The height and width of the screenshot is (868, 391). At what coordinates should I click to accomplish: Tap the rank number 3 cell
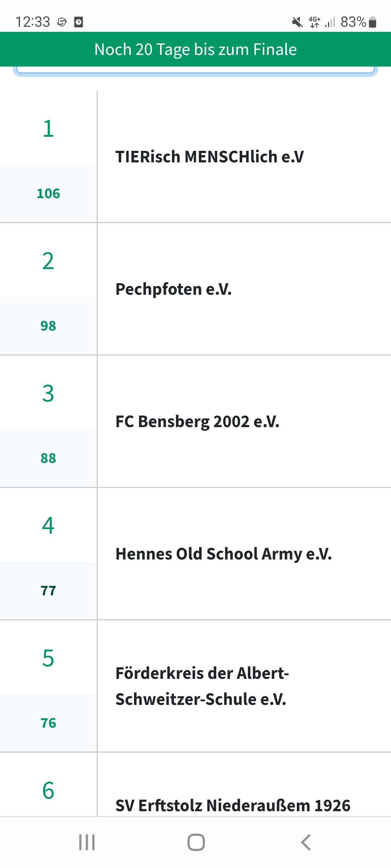(x=48, y=393)
